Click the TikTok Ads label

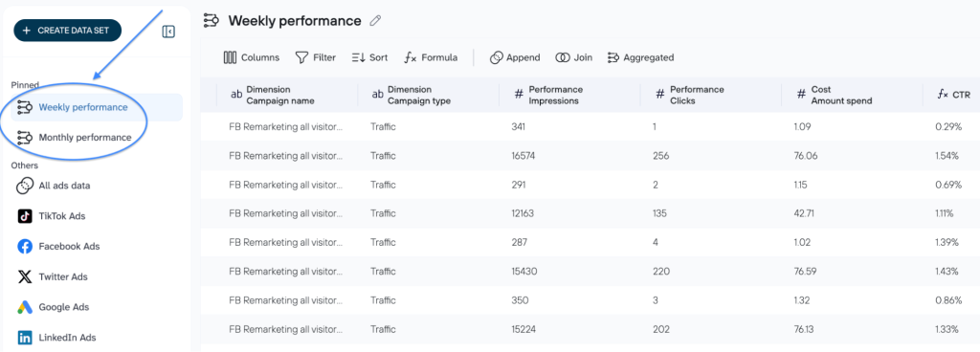[62, 216]
